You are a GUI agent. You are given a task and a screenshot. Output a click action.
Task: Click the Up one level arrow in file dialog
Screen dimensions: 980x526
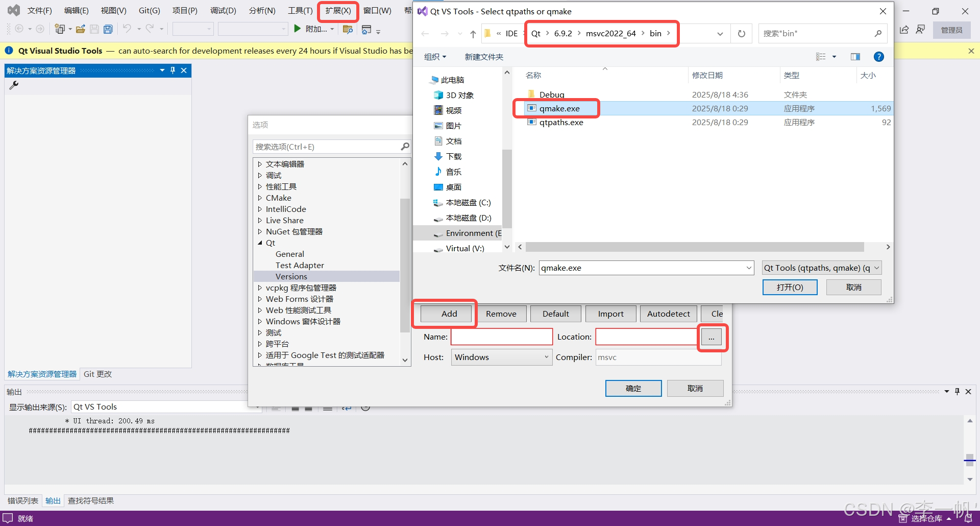(473, 34)
